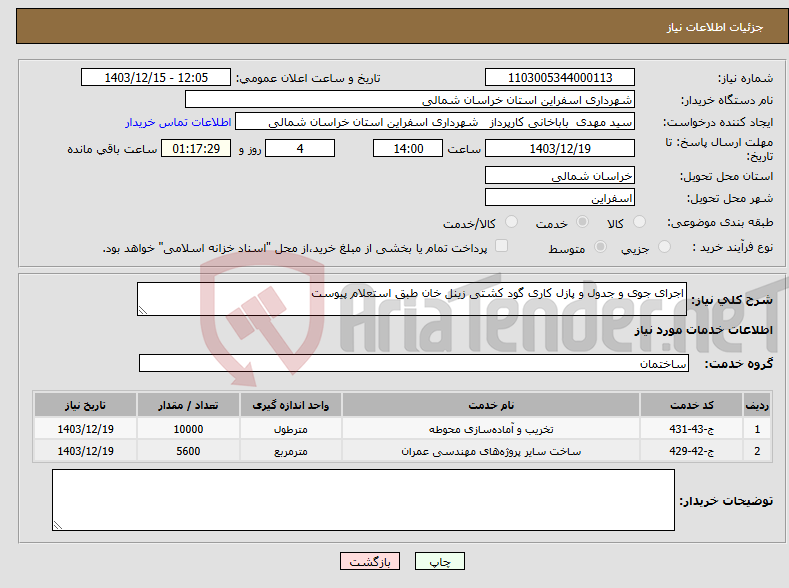Click the اطلاعات خدمات مورد نیاز heading
789x588 pixels.
703,330
